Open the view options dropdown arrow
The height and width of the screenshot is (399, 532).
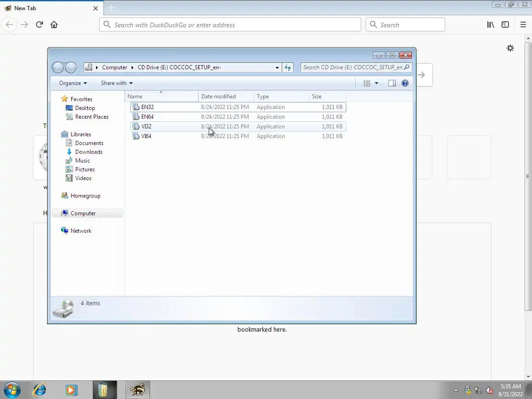coord(376,83)
